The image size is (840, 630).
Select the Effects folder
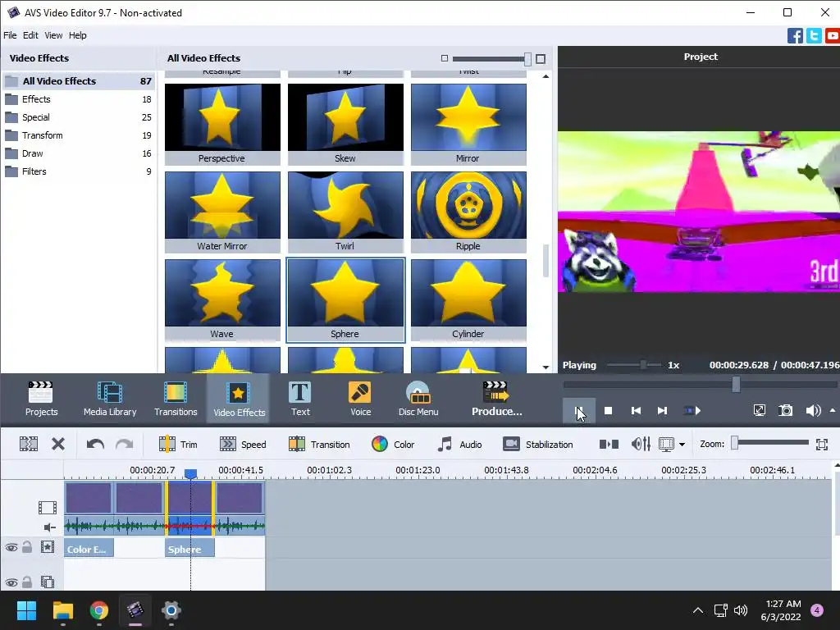pyautogui.click(x=79, y=99)
